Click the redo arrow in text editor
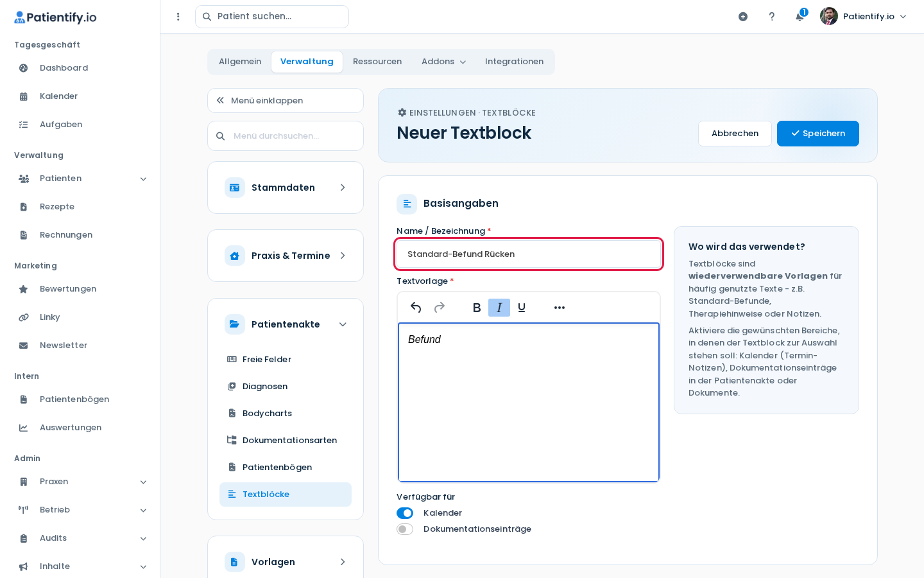 (440, 308)
